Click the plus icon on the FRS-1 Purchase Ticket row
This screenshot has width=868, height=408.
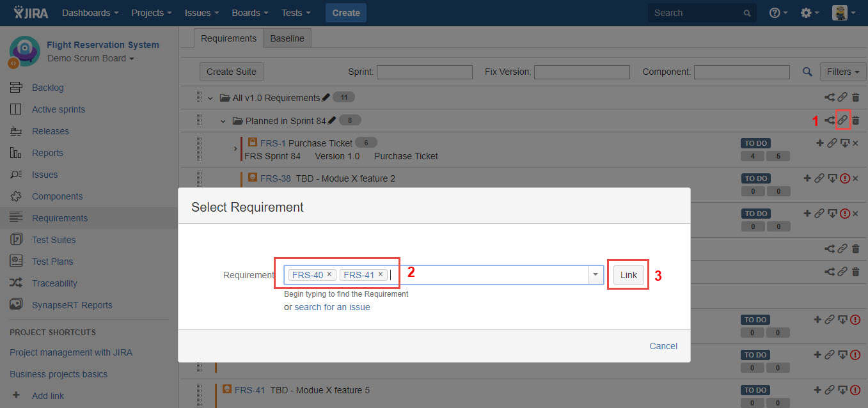820,143
